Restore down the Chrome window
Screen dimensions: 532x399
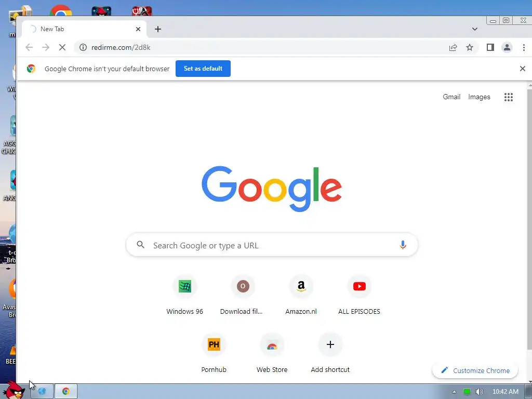506,21
